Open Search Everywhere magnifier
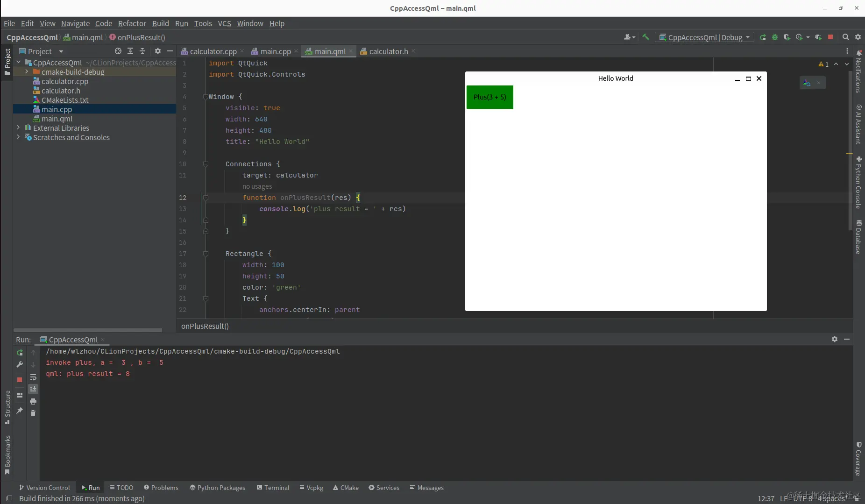This screenshot has width=865, height=504. click(x=845, y=37)
